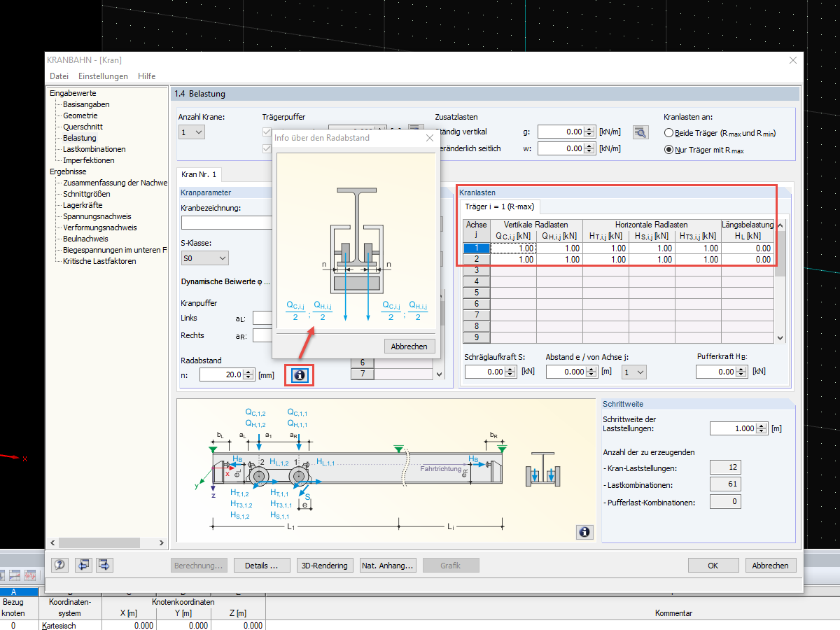
Task: Go to next input table icon
Action: pos(105,565)
